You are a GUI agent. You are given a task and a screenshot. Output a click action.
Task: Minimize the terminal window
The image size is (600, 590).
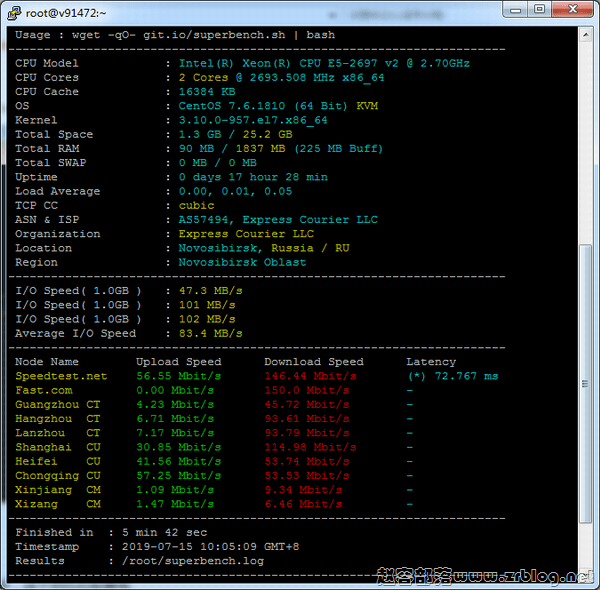[x=515, y=10]
